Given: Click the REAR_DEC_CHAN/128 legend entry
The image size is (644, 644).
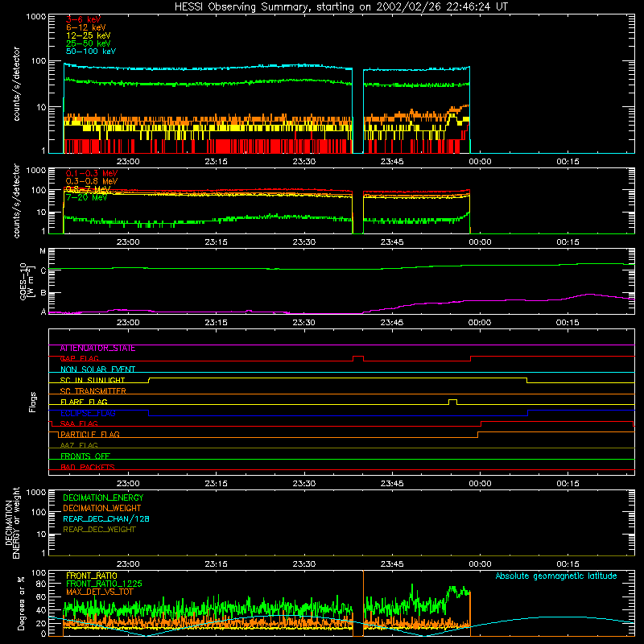Looking at the screenshot, I should (106, 519).
